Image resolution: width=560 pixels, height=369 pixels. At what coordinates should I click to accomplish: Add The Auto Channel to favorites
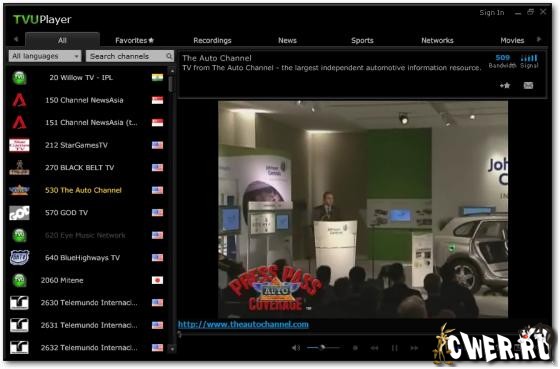[x=505, y=85]
